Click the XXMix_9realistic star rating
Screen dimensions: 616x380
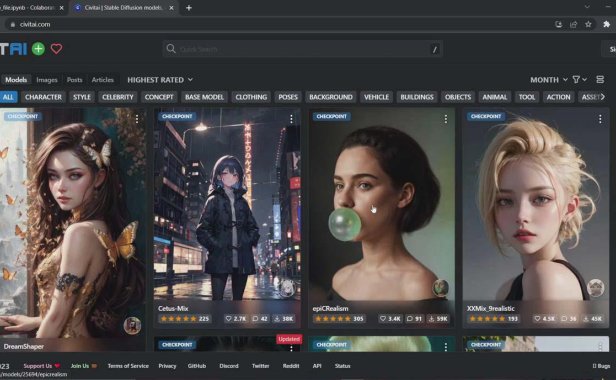pyautogui.click(x=493, y=319)
